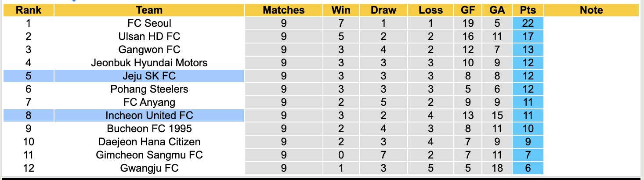Image resolution: width=644 pixels, height=180 pixels.
Task: Click the Note column header
Action: (x=591, y=10)
